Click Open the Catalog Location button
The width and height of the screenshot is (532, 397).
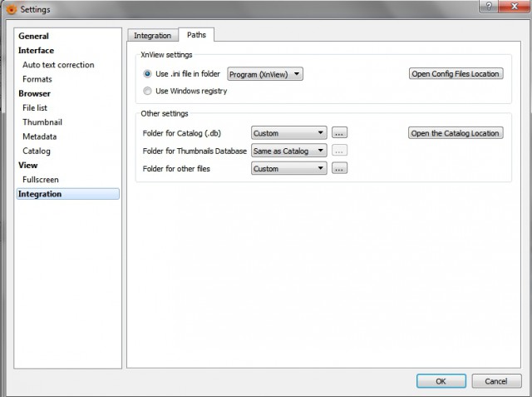(456, 133)
